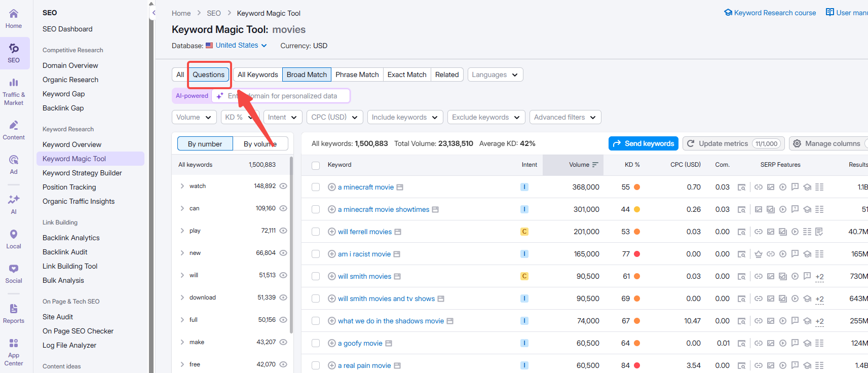Toggle the eye icon for 'watch' group

284,186
